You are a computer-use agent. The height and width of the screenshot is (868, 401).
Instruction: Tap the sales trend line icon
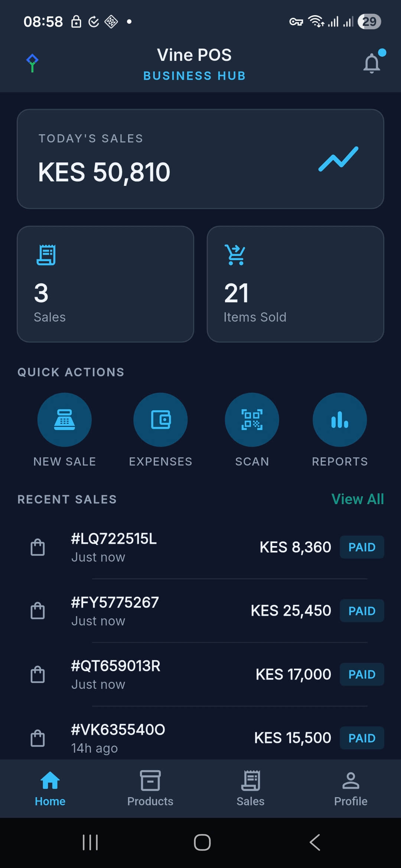coord(338,159)
